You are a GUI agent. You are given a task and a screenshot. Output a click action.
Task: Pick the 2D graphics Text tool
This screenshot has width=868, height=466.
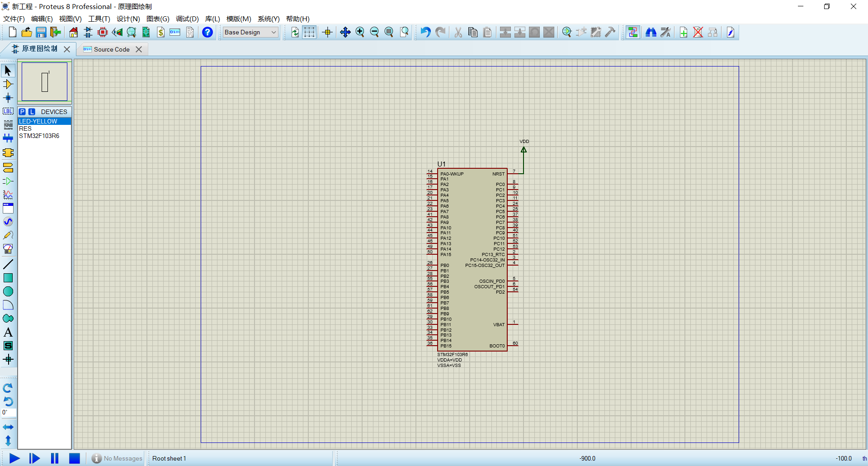click(x=8, y=332)
